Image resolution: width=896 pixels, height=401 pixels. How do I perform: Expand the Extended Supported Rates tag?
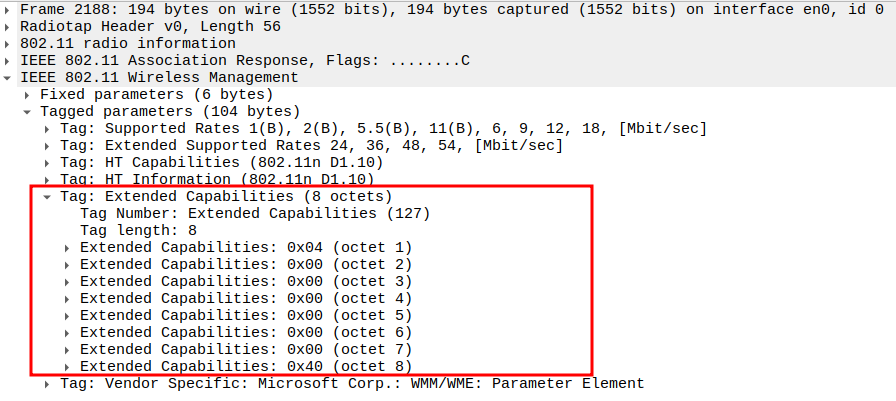(x=48, y=145)
